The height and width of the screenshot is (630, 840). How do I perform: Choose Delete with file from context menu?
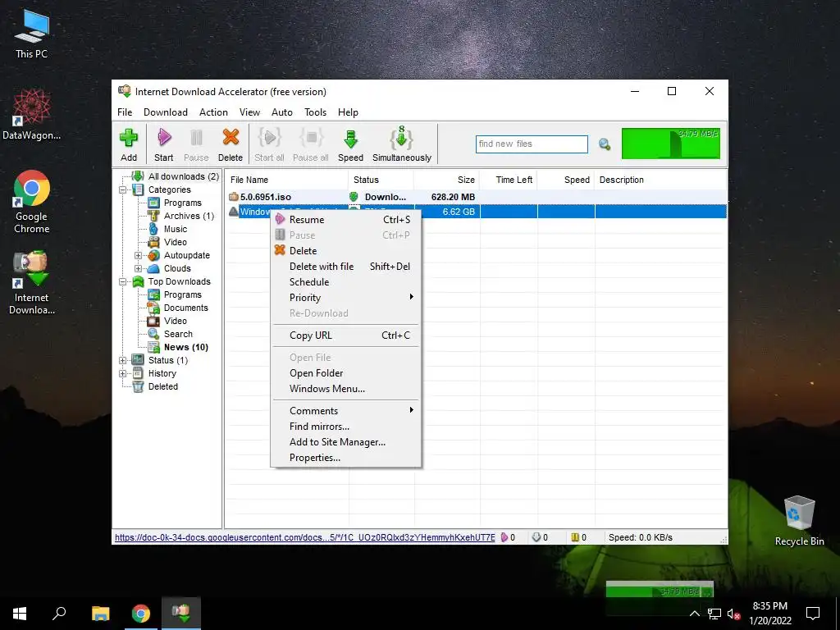pos(345,267)
